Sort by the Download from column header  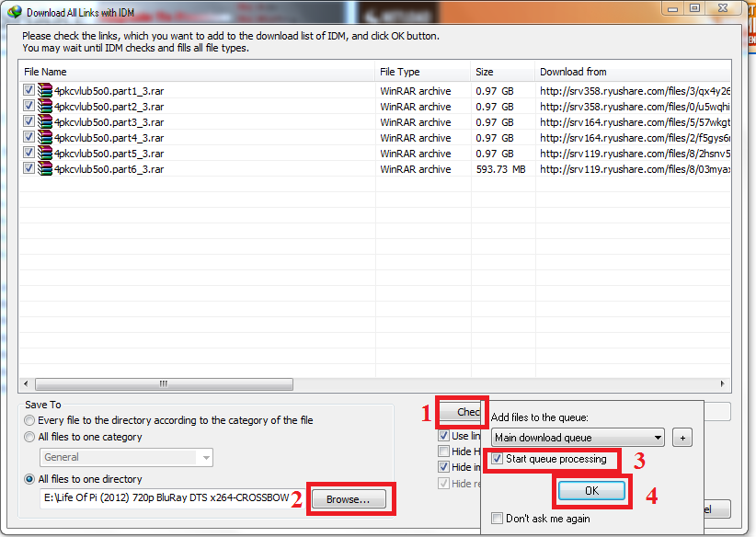633,72
